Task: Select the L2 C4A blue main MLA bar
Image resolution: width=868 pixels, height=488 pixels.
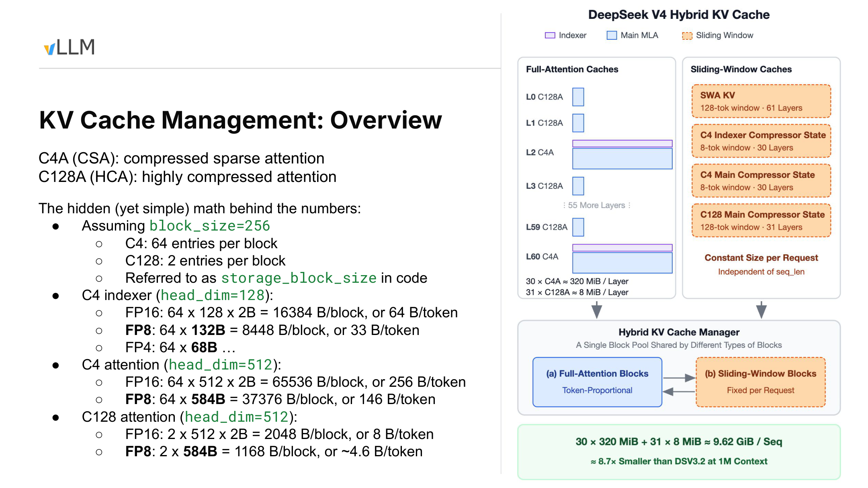Action: point(622,159)
